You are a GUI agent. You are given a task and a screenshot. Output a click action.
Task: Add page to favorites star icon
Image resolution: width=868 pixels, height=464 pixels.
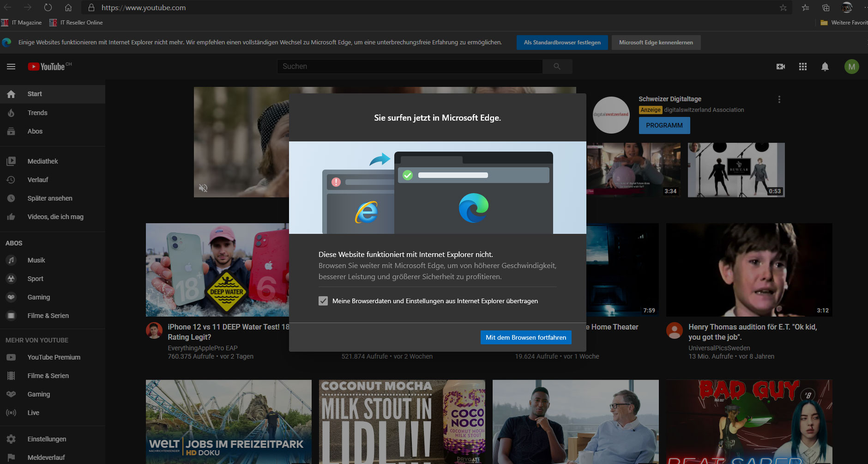point(783,7)
